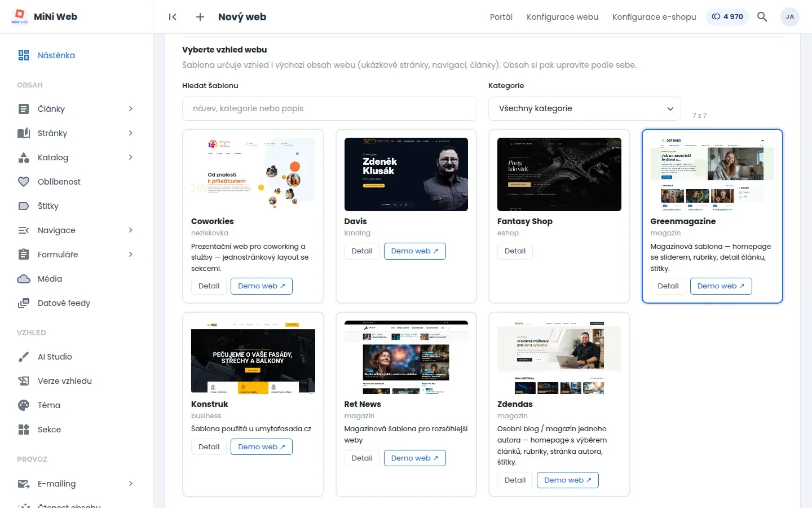Expand the Navigace submenu chevron
The width and height of the screenshot is (812, 508).
coord(130,230)
